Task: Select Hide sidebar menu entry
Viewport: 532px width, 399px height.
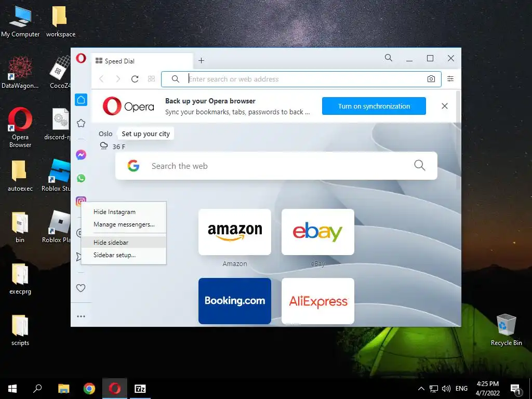Action: point(124,242)
